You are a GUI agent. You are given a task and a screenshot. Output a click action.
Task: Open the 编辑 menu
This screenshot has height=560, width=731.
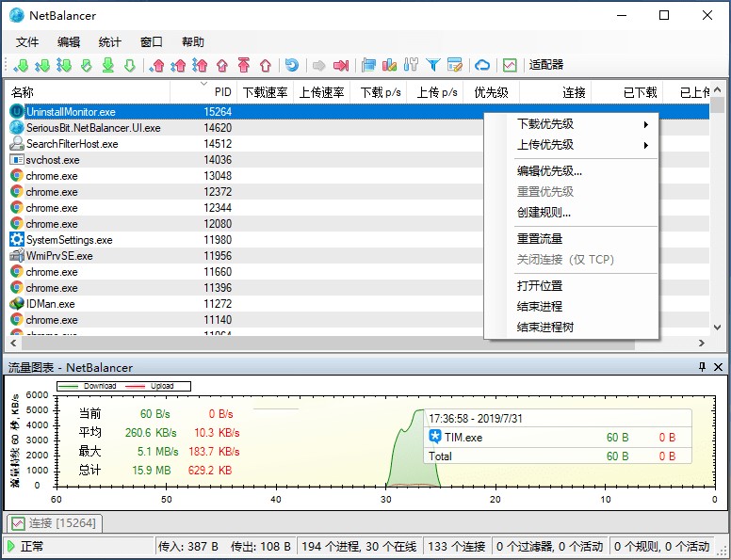(x=69, y=42)
